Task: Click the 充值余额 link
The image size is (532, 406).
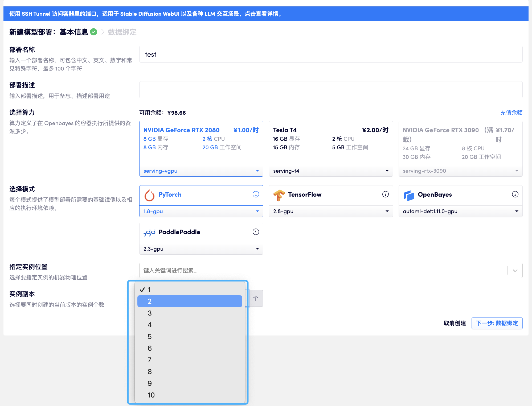Action: pos(511,113)
